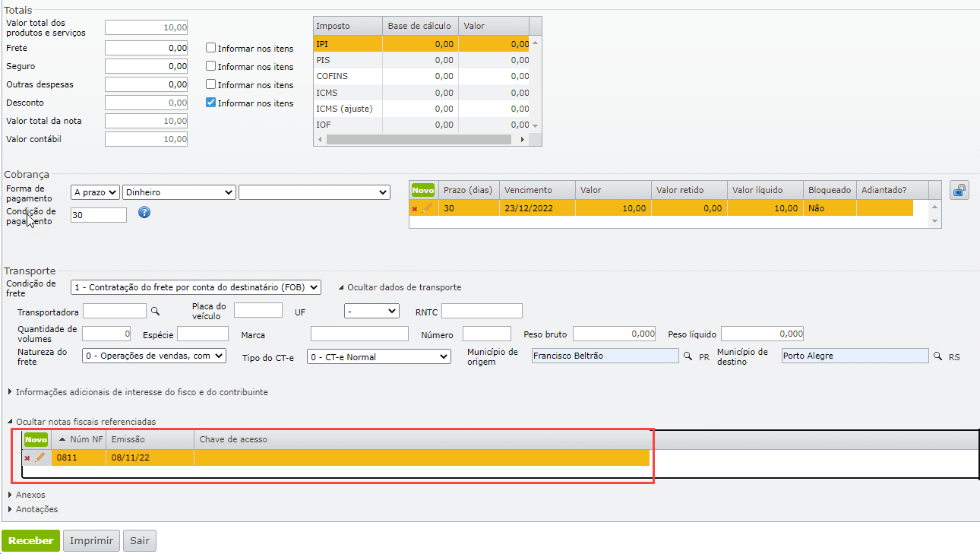The image size is (980, 554).
Task: Open the Dinheiro payment method dropdown
Action: coord(179,193)
